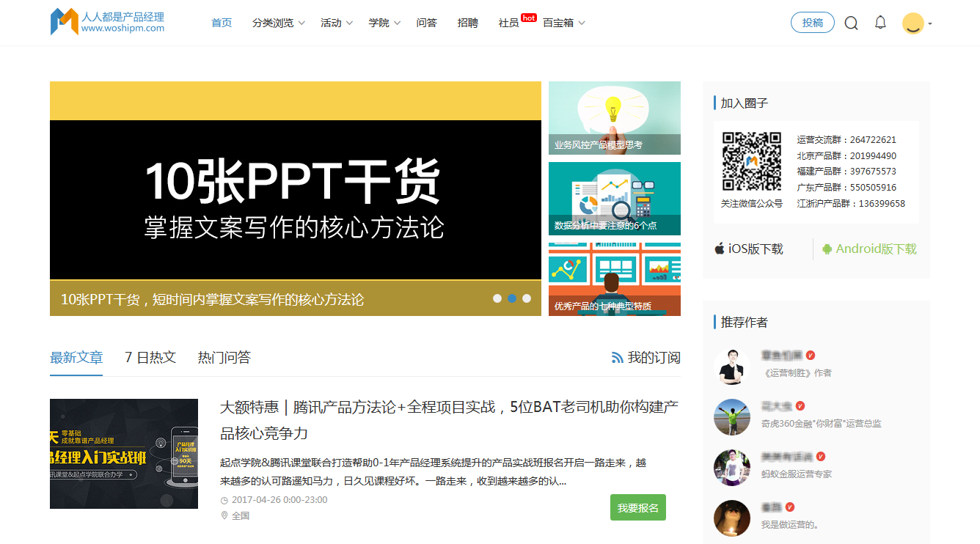Click the verified badge beside 《运营制胜》作者
Image resolution: width=980 pixels, height=544 pixels.
[x=810, y=355]
